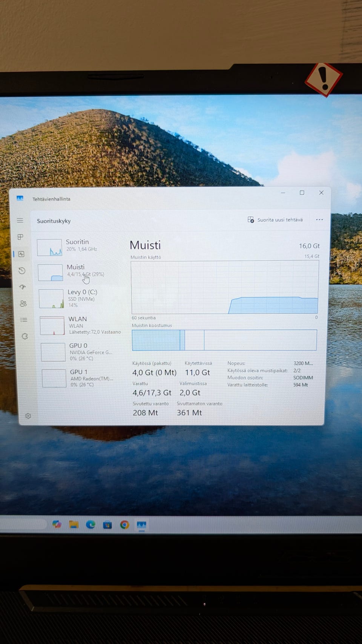Click the Task Manager icon on the taskbar
Viewport: 362px width, 644px height.
pos(141,525)
